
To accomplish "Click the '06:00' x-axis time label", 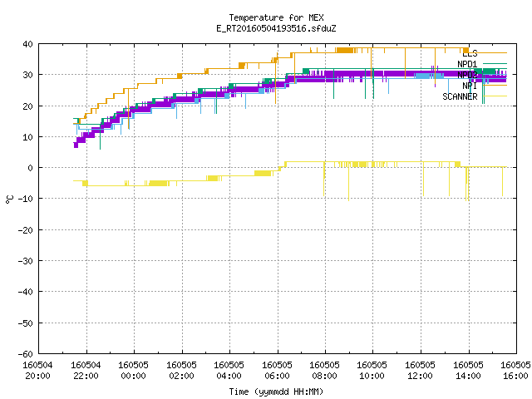I will point(277,376).
